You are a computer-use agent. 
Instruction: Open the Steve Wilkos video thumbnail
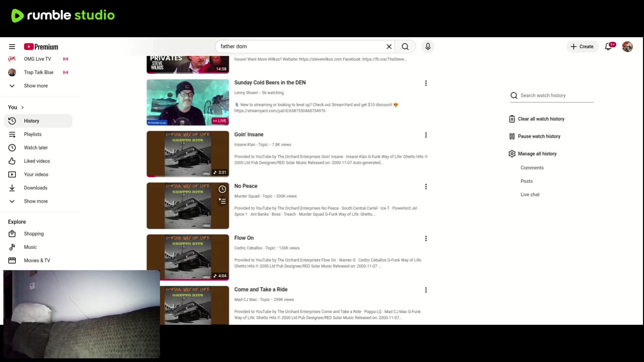point(188,64)
